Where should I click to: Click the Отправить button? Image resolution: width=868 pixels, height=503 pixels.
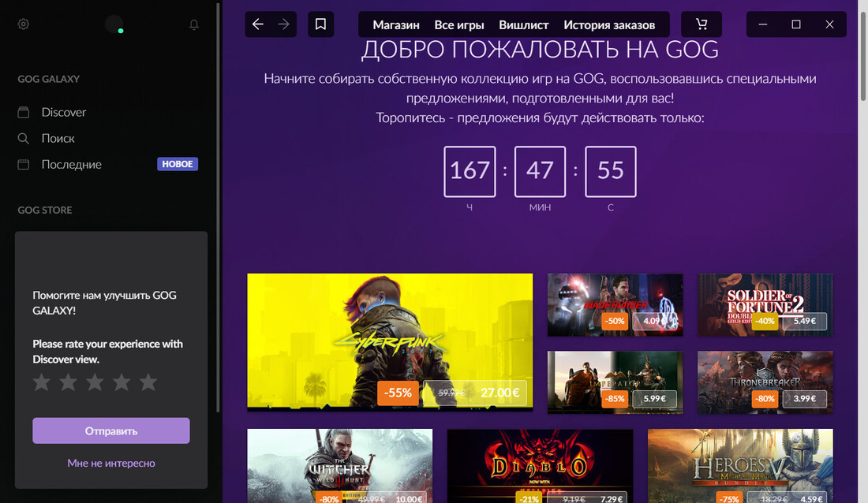coord(111,430)
